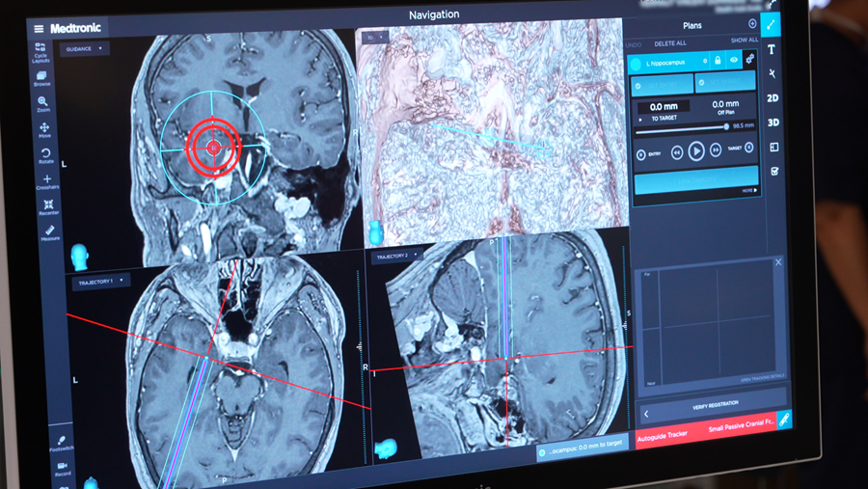The height and width of the screenshot is (489, 868).
Task: Open the TRAJECTORY 2 view dropdown
Action: pyautogui.click(x=396, y=256)
